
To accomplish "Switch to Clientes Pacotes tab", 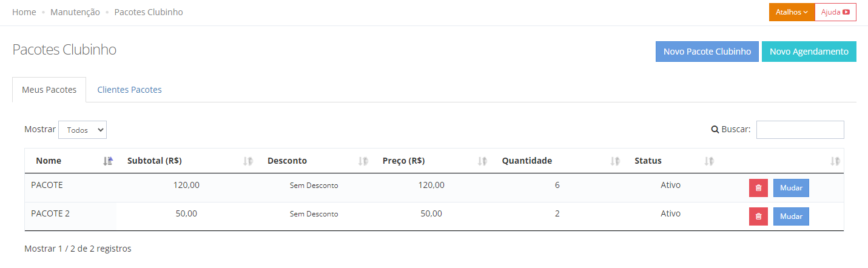I will pos(129,90).
